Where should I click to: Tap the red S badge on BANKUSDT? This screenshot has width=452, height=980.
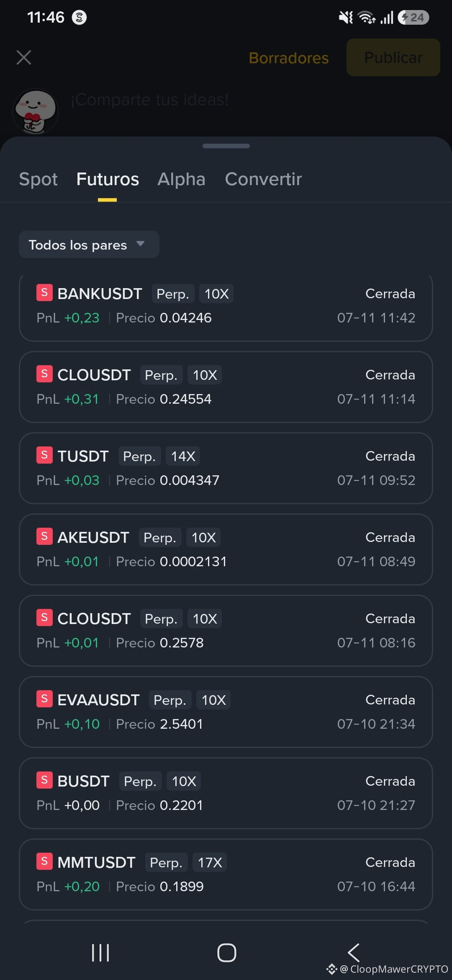(x=44, y=293)
